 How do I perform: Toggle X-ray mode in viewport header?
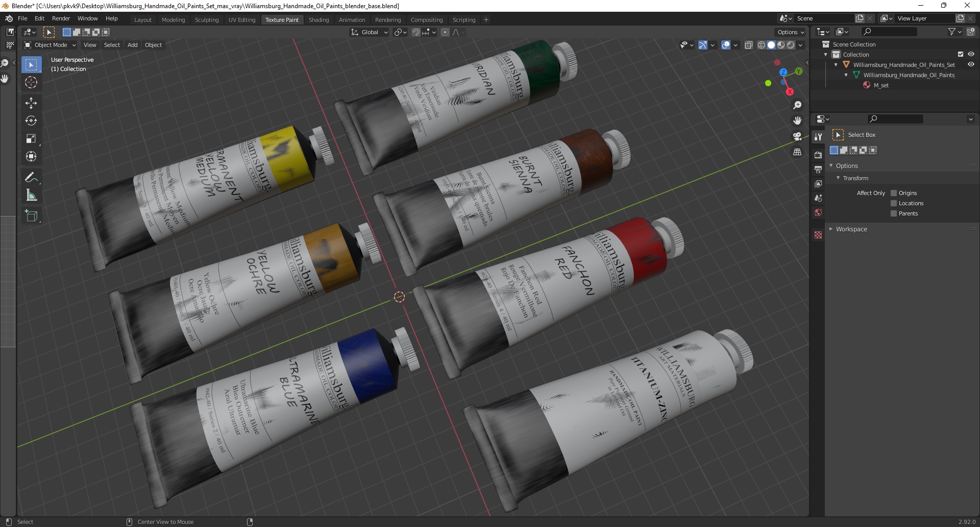pyautogui.click(x=748, y=45)
